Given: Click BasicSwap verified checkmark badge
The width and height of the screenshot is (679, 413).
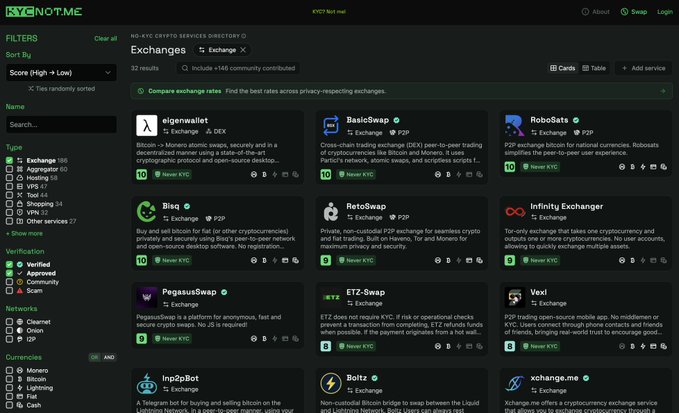Looking at the screenshot, I should click(396, 120).
